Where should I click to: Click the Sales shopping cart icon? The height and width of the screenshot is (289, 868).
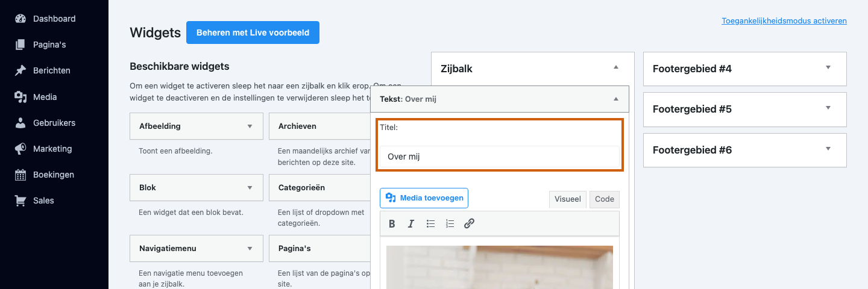coord(20,200)
